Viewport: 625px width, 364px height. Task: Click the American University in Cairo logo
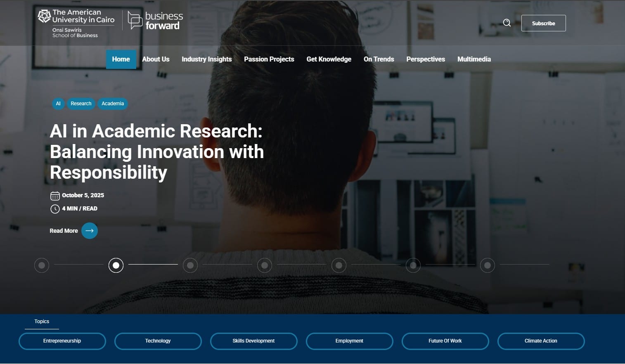coord(76,24)
